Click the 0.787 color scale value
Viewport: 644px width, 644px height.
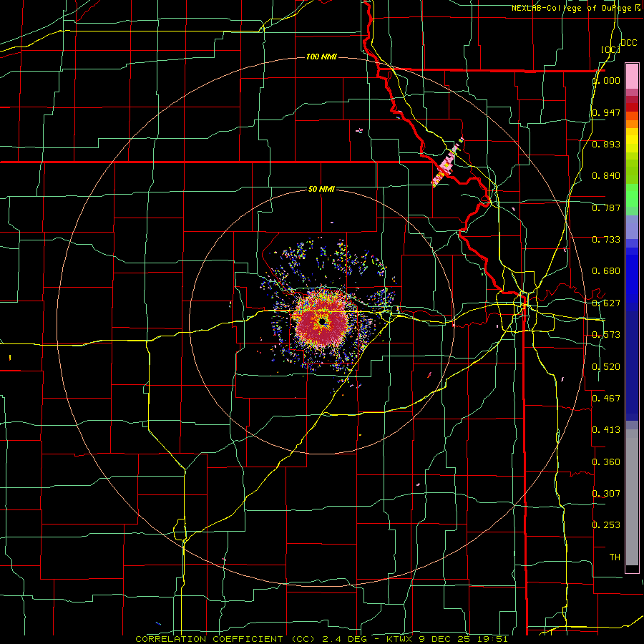click(x=606, y=208)
